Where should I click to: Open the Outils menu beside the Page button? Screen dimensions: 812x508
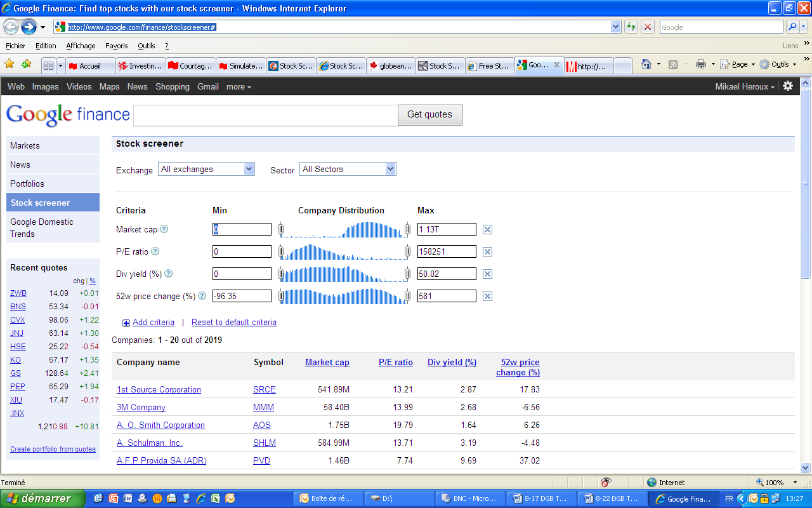(777, 64)
